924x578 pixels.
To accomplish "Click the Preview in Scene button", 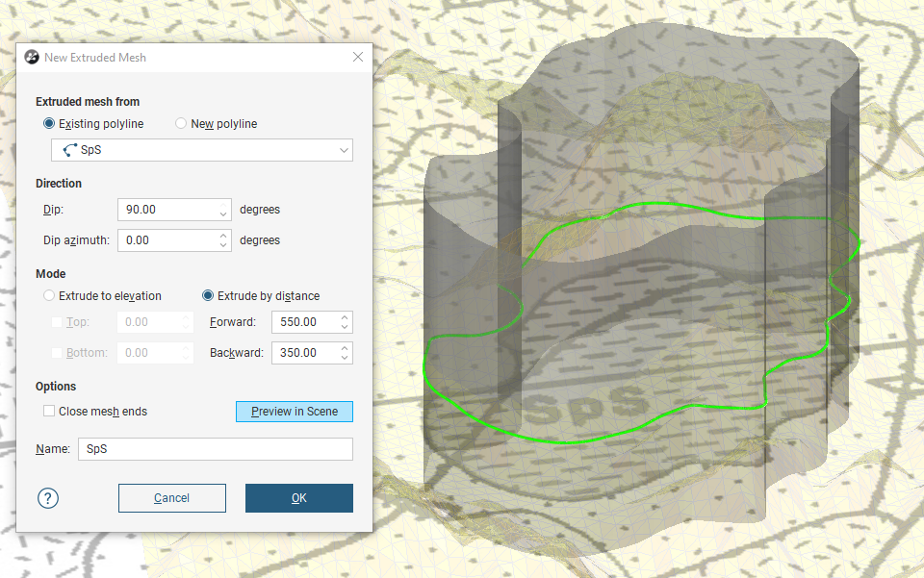I will (x=295, y=412).
